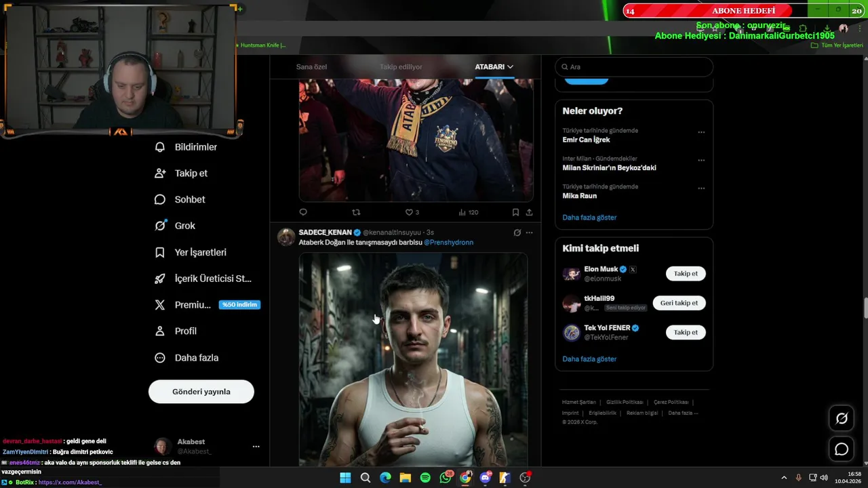Open options for Mika Raun trend
The image size is (868, 488).
(x=701, y=188)
